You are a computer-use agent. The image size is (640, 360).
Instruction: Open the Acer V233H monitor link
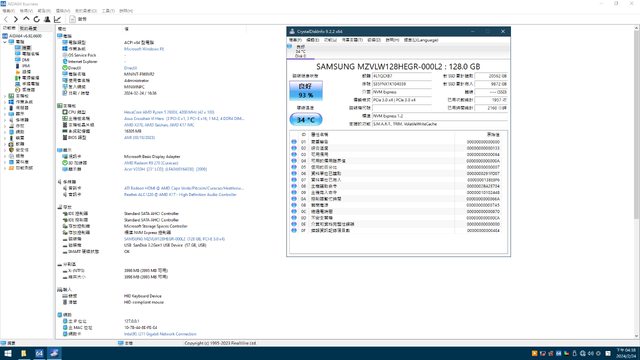pos(165,169)
